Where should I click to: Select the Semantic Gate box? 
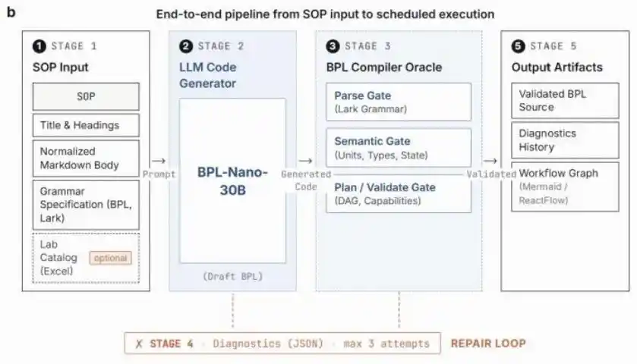399,148
